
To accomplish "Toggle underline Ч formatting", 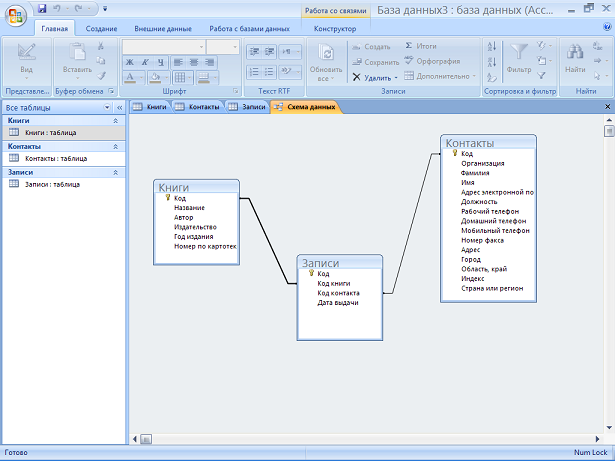I will (161, 62).
